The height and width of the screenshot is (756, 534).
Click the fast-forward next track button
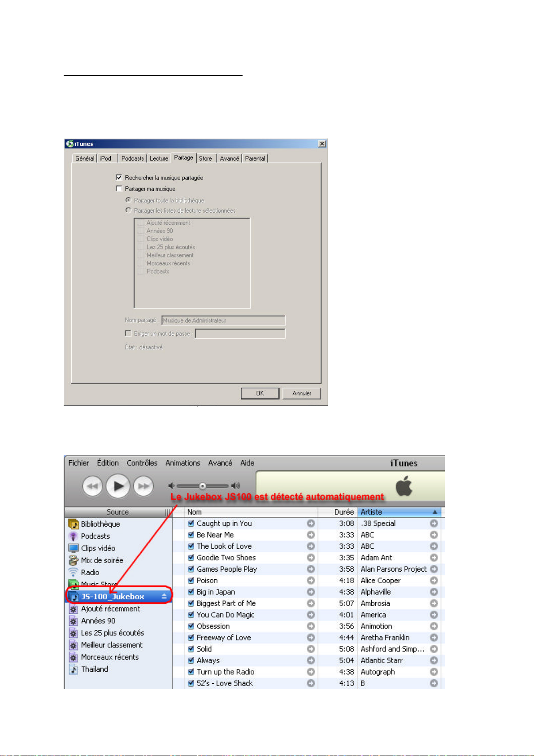(143, 486)
